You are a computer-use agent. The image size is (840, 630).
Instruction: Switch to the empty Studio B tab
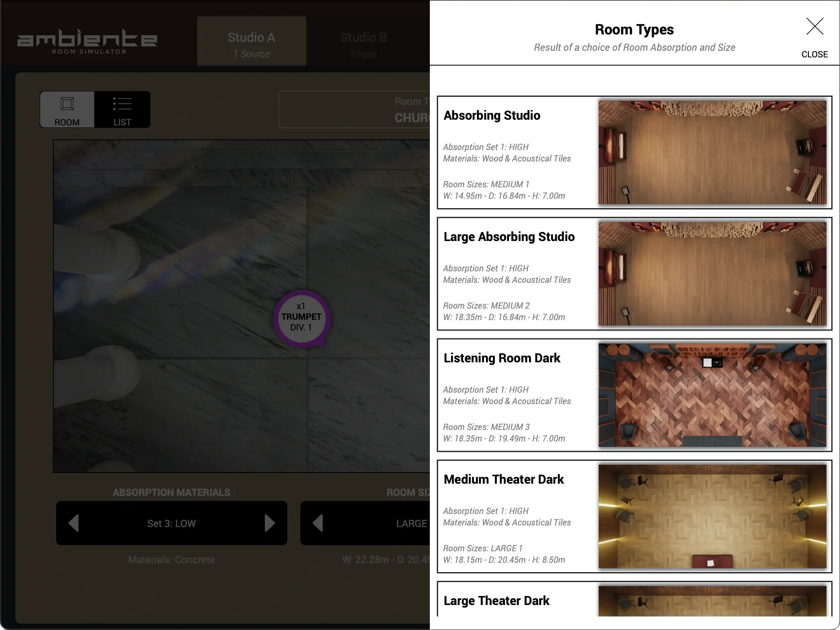click(364, 40)
